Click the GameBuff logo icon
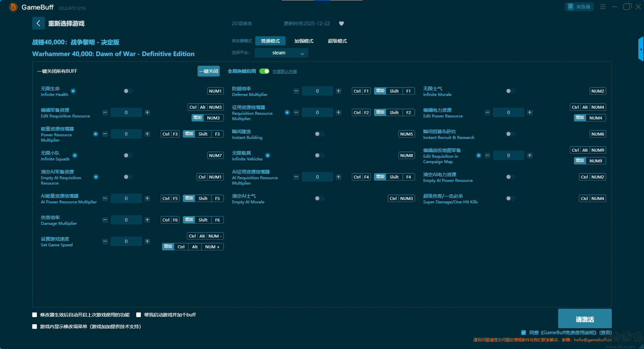 coord(13,7)
